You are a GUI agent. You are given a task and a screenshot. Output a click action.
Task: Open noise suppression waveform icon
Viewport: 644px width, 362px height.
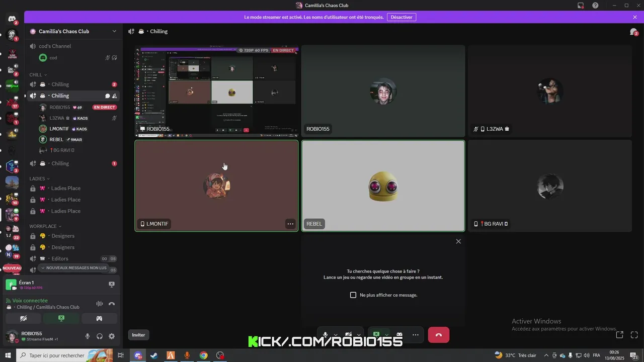pyautogui.click(x=100, y=304)
